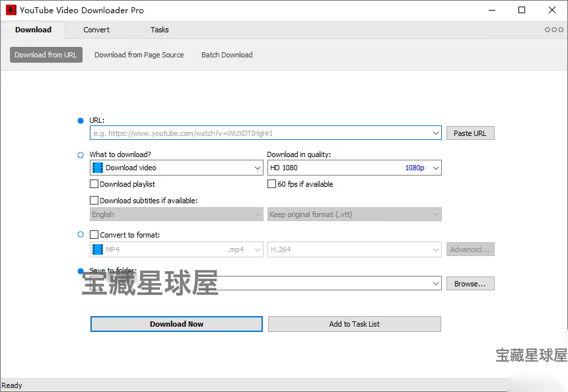Select Download from Page Source mode
The height and width of the screenshot is (392, 568).
pos(139,55)
